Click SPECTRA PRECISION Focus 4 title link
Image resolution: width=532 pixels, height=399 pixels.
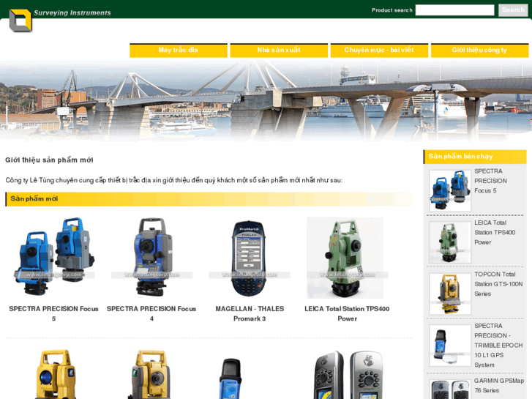pos(151,313)
